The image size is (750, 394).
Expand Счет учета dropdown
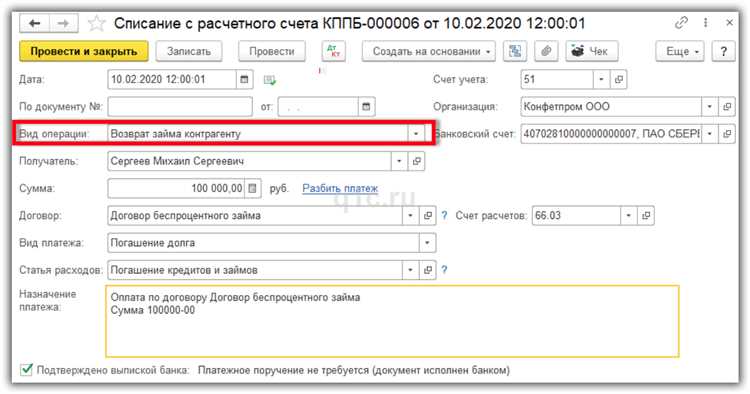pos(601,79)
